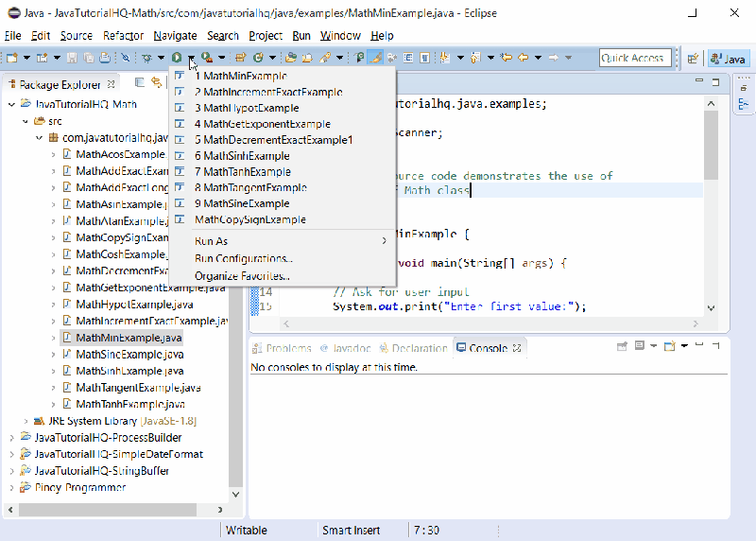Click the Debug bug icon
The width and height of the screenshot is (756, 541).
(x=147, y=58)
